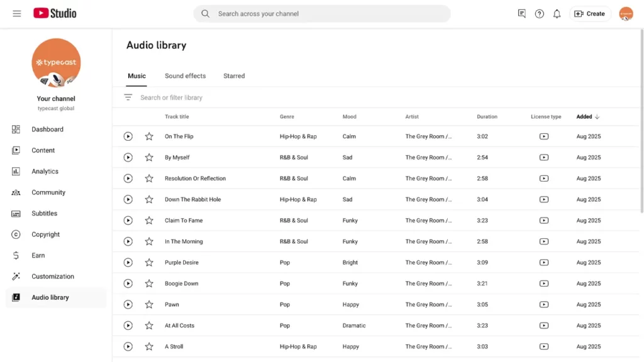
Task: Open Copyright in the sidebar
Action: pos(56,234)
